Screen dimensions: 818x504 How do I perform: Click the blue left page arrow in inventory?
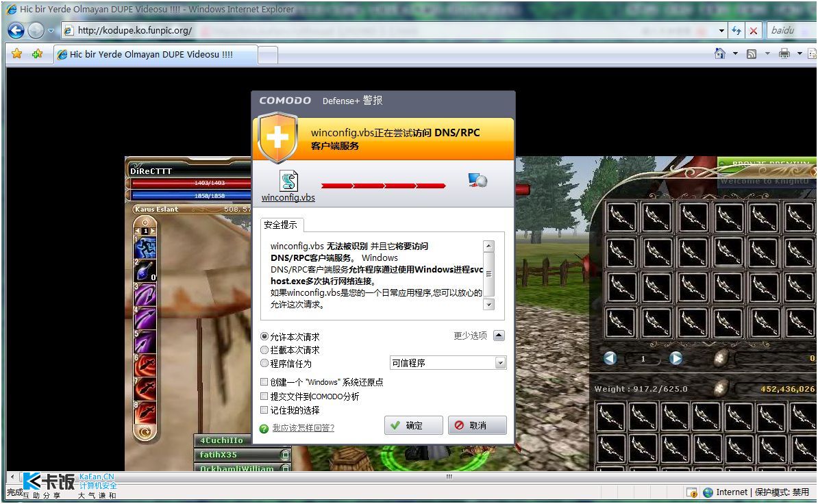point(610,359)
